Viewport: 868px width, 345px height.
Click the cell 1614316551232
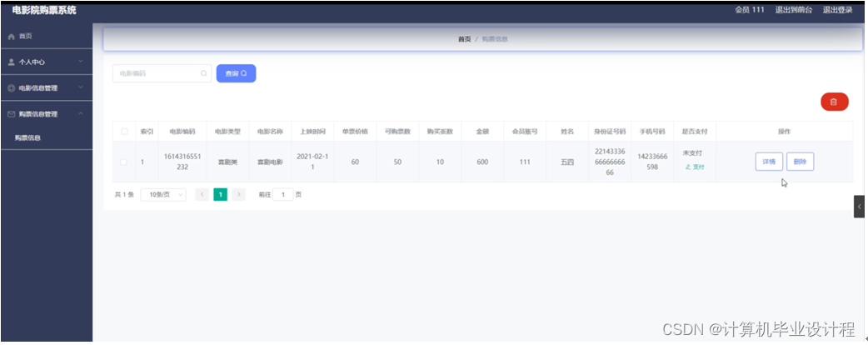click(x=182, y=162)
